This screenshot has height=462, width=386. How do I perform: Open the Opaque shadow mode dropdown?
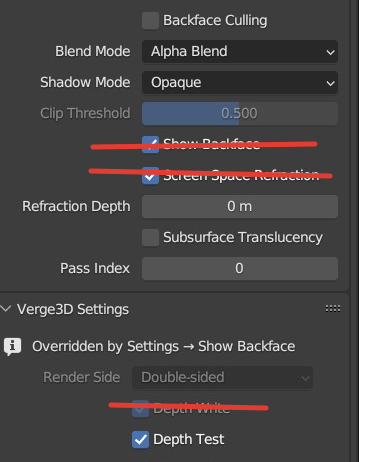tap(240, 82)
